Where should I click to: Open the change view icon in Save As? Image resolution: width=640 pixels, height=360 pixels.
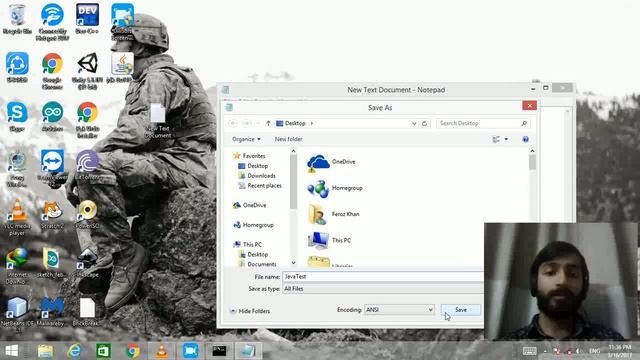click(496, 140)
